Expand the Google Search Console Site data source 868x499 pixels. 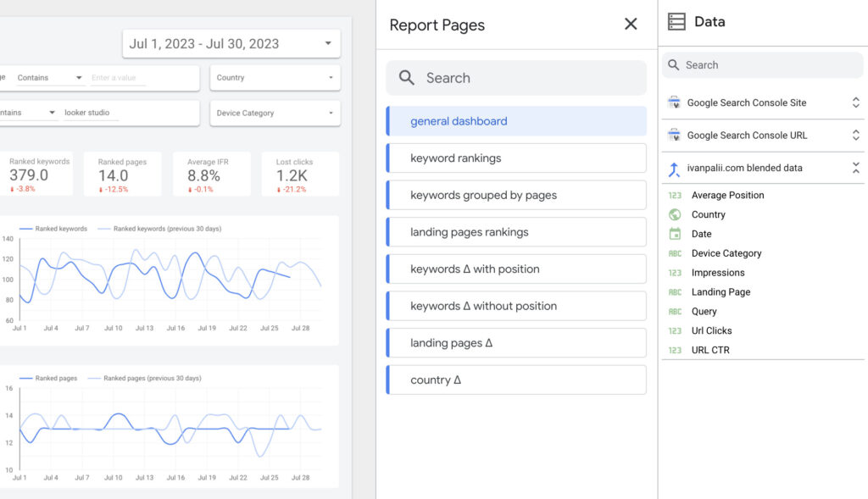[x=855, y=103]
